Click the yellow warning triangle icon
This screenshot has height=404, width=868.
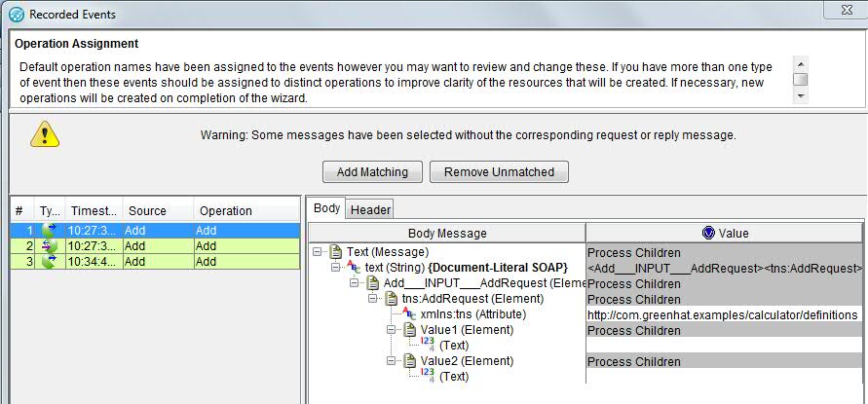point(45,134)
